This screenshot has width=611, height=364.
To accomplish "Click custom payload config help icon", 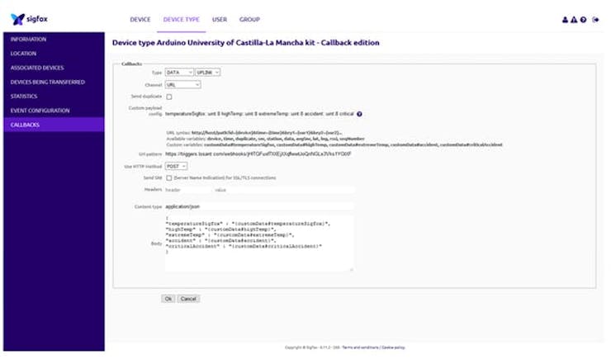I will pos(359,114).
